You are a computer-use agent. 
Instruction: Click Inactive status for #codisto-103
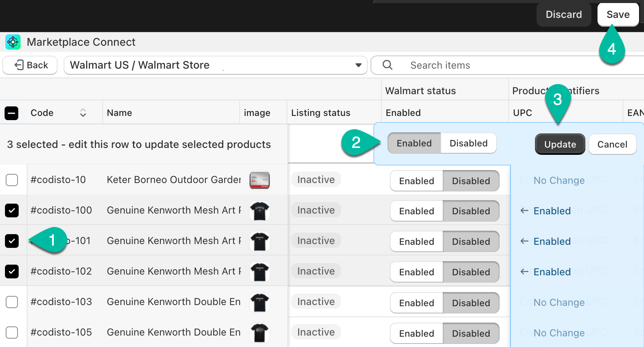coord(316,302)
